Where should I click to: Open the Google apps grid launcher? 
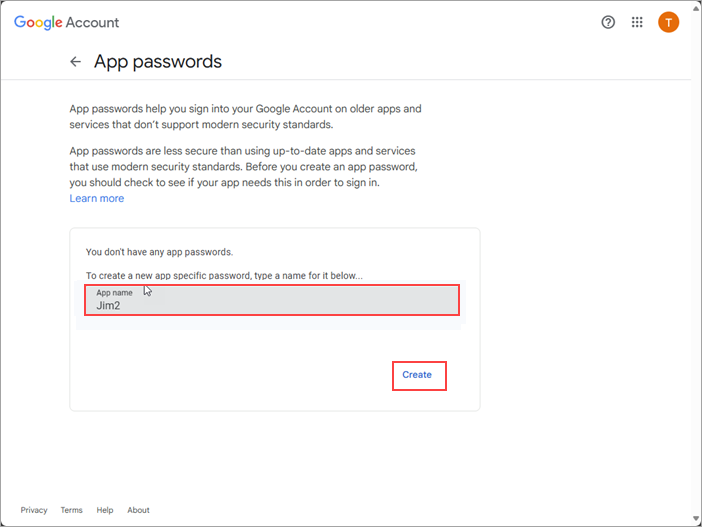637,22
